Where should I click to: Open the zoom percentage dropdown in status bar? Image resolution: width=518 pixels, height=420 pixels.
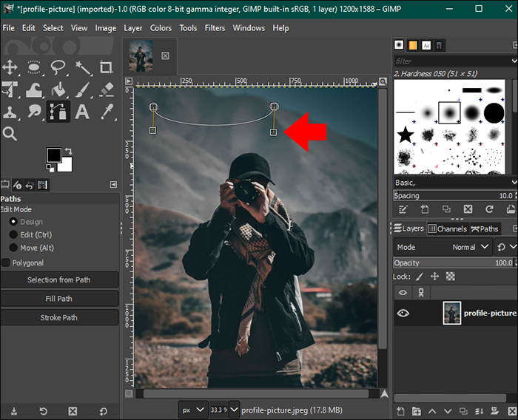click(234, 409)
